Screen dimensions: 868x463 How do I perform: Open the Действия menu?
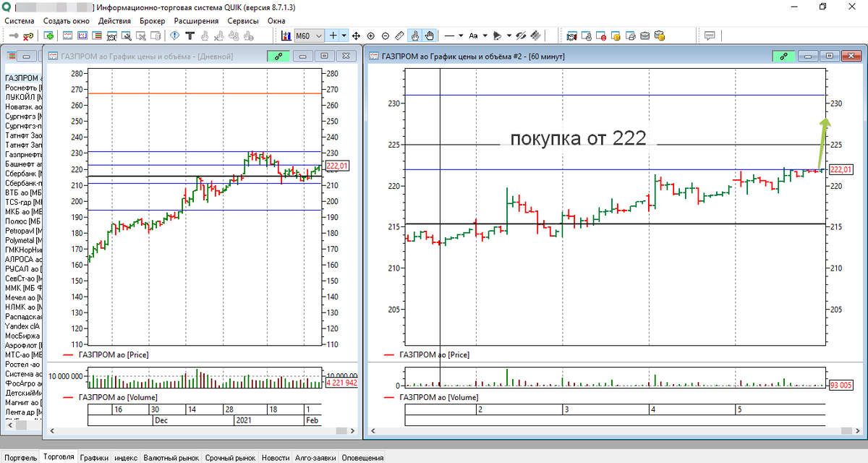coord(114,21)
